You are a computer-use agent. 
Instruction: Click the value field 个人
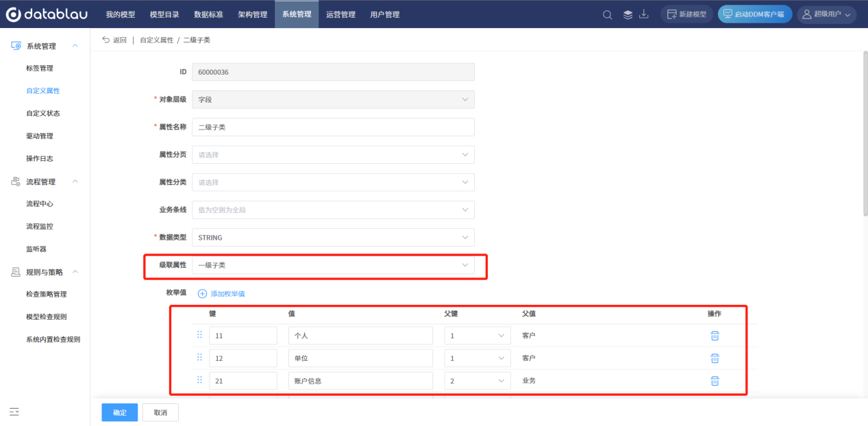(361, 336)
